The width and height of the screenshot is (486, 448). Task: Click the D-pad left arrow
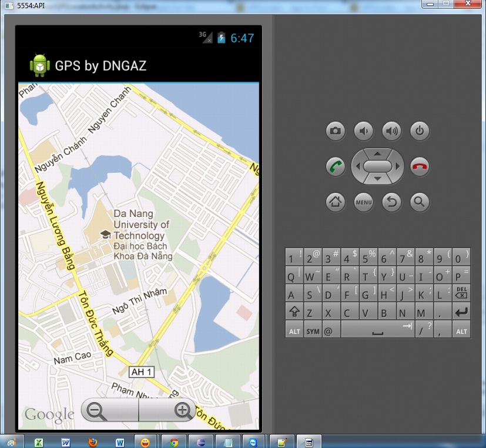tap(358, 166)
